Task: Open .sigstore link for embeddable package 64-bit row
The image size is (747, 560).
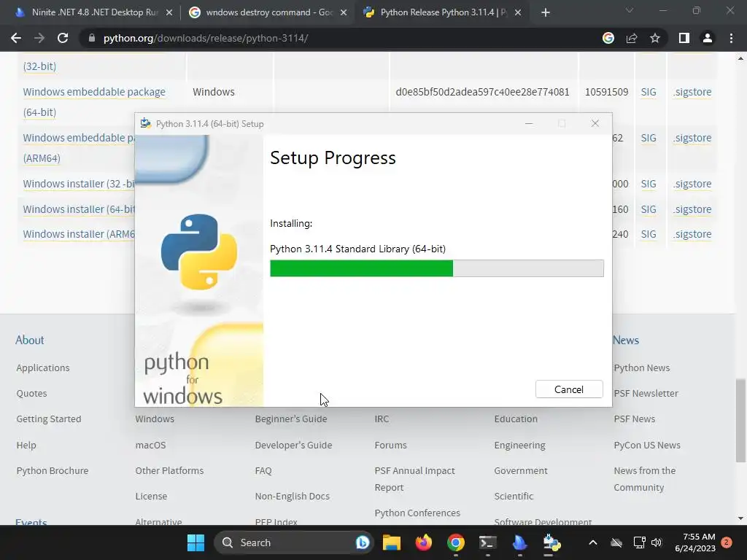Action: click(692, 92)
